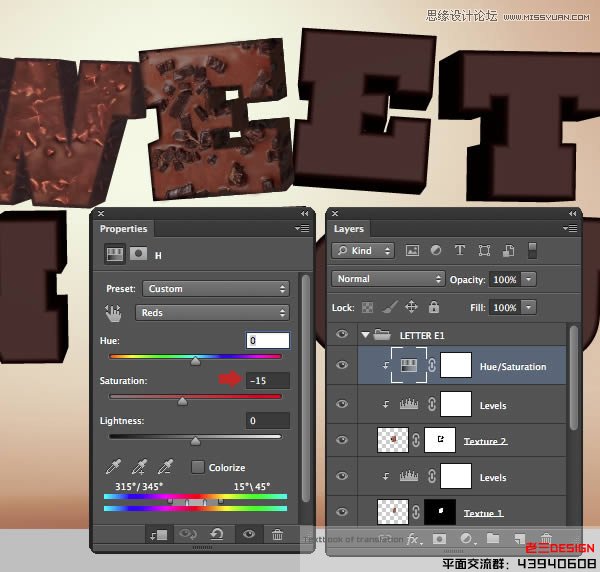This screenshot has width=600, height=572.
Task: Click the view previous state icon
Action: coord(188,534)
